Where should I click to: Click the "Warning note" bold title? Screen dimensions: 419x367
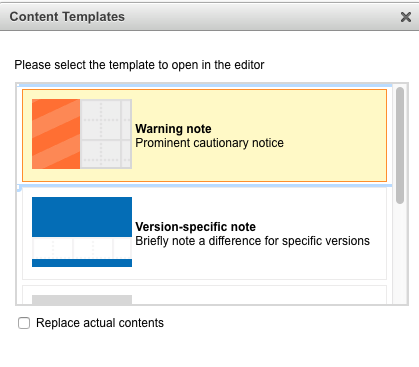[173, 129]
